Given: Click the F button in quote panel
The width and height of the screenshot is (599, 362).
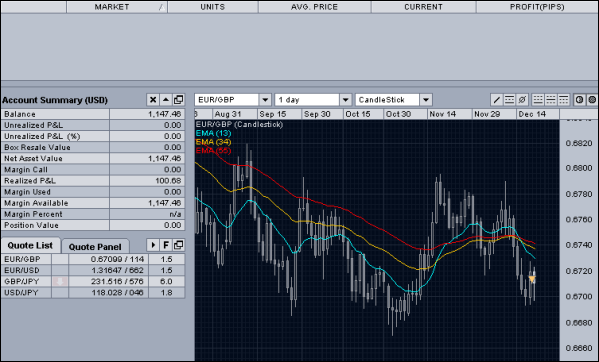Looking at the screenshot, I should [x=166, y=245].
